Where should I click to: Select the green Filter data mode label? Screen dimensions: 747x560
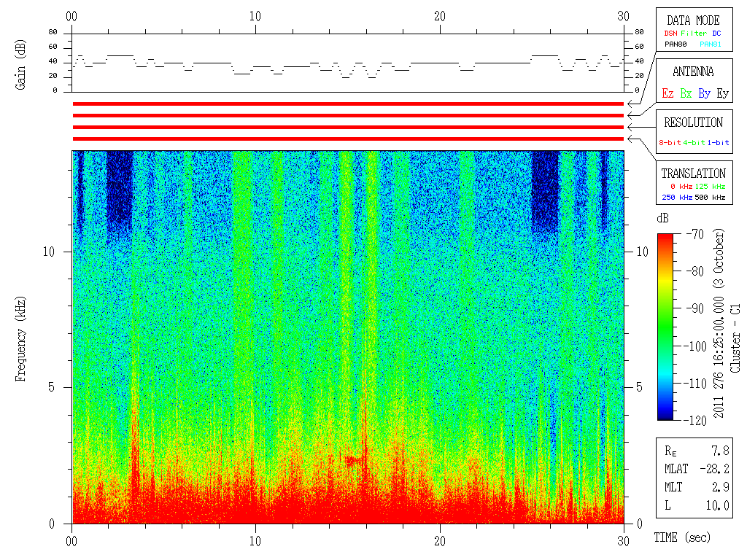coord(694,34)
